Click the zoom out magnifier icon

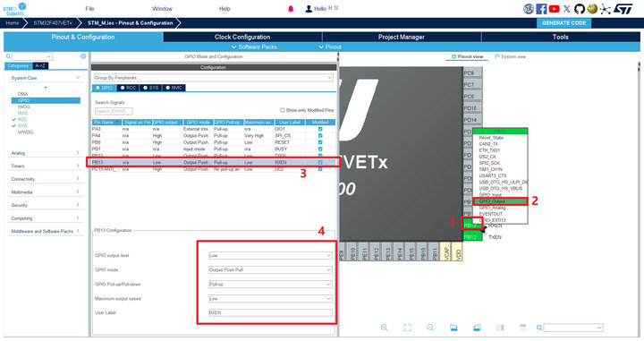(430, 328)
